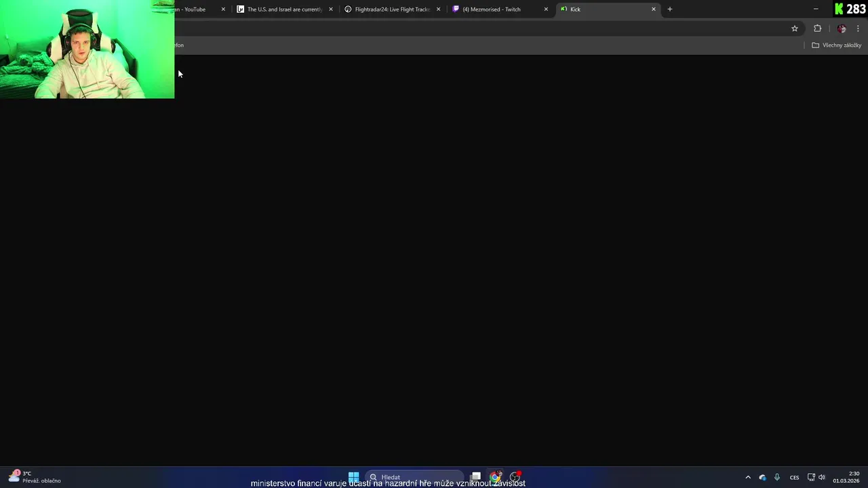Image resolution: width=868 pixels, height=488 pixels.
Task: Close the YouTube tab
Action: 223,9
